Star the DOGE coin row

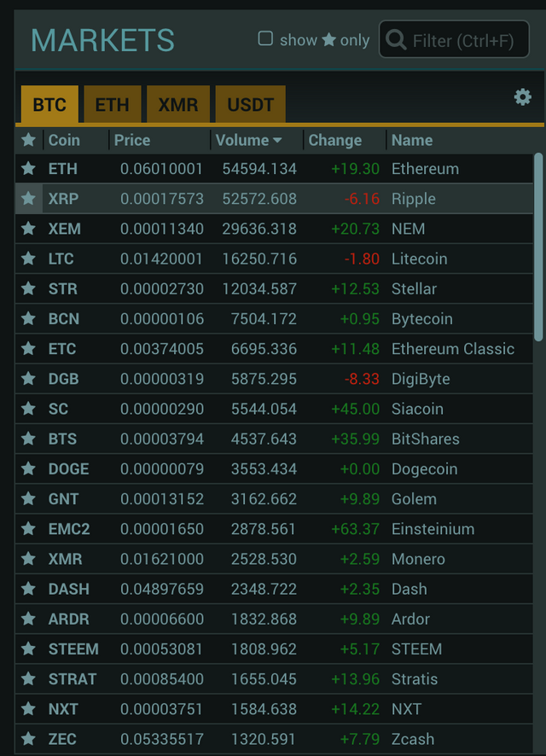[x=28, y=468]
